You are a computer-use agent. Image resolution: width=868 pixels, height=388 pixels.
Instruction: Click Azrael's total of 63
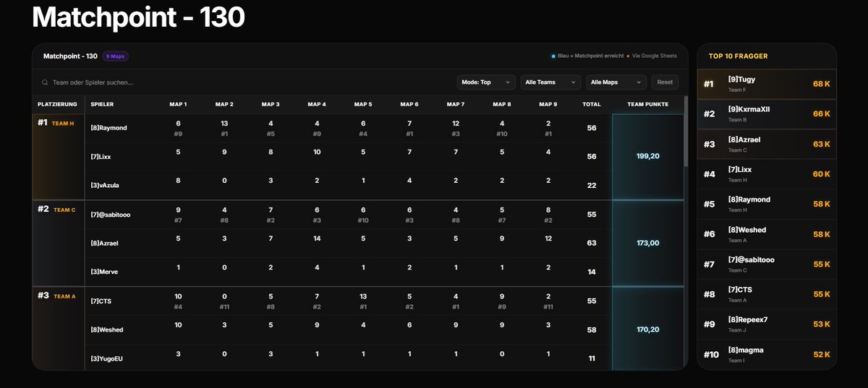[592, 243]
